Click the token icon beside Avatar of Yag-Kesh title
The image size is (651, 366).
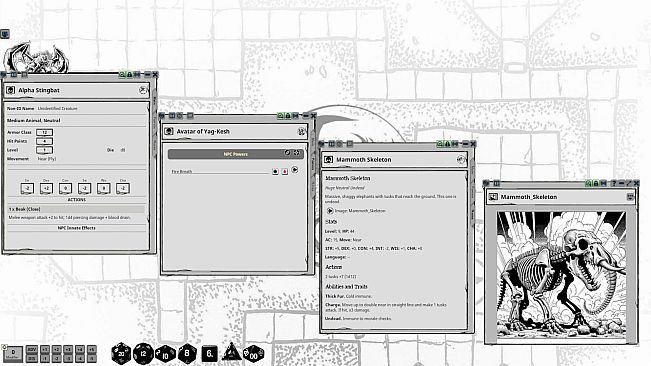click(301, 131)
